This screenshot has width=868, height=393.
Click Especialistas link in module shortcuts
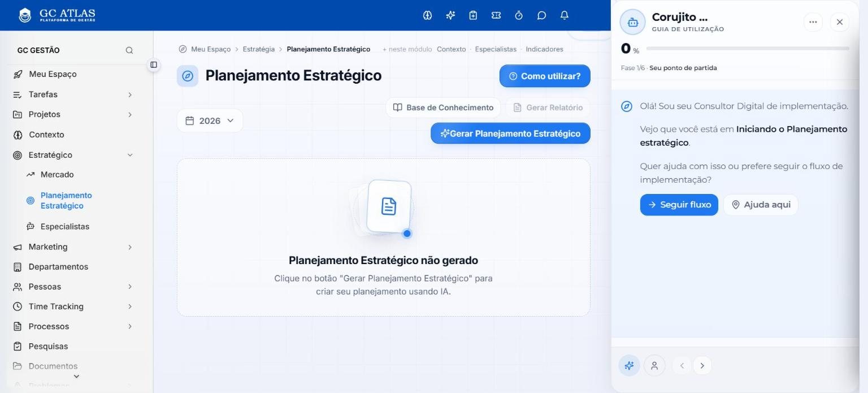496,49
